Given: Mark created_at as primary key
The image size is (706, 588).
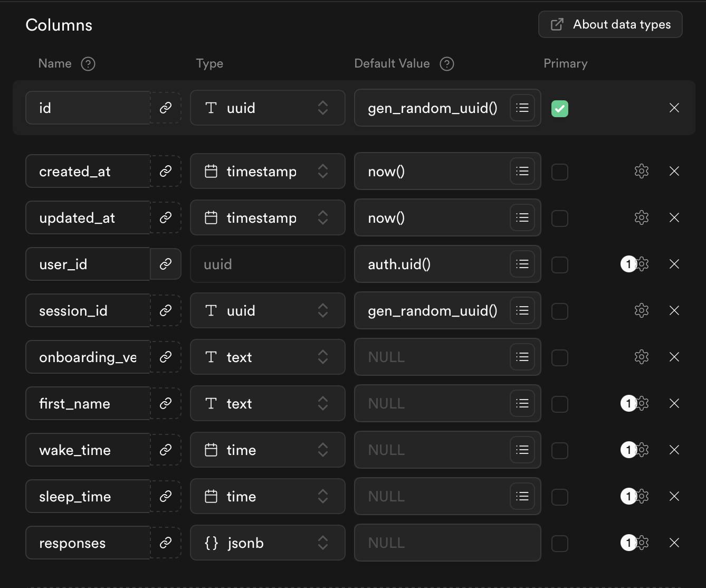Looking at the screenshot, I should (x=559, y=172).
